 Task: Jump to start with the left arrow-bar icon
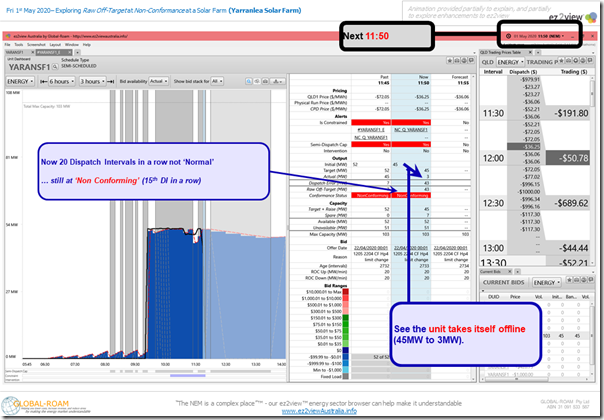(43, 81)
